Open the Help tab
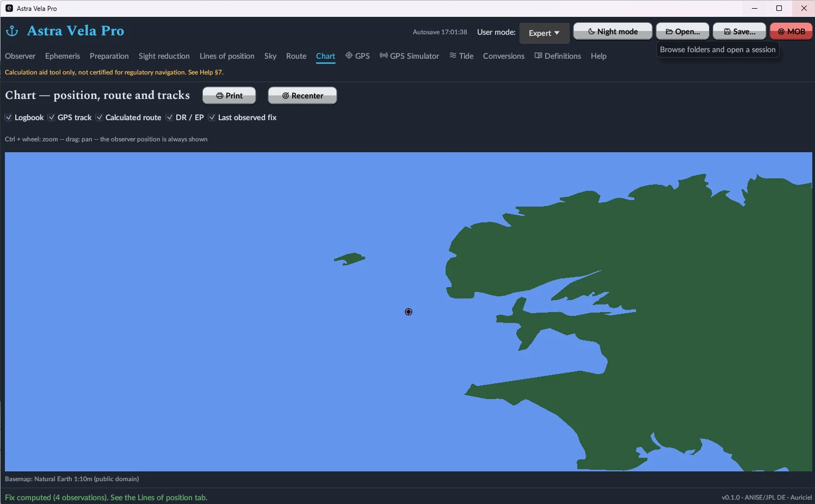 pos(598,56)
